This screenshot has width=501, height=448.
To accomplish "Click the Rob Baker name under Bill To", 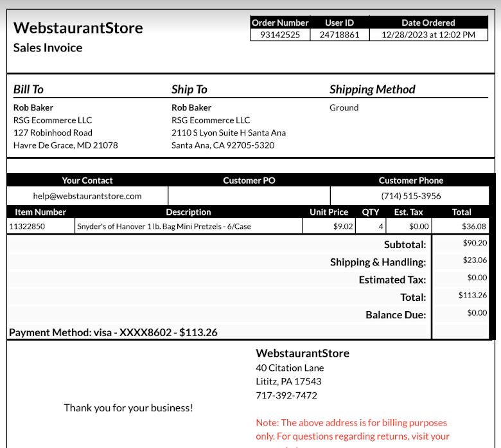I will [33, 107].
